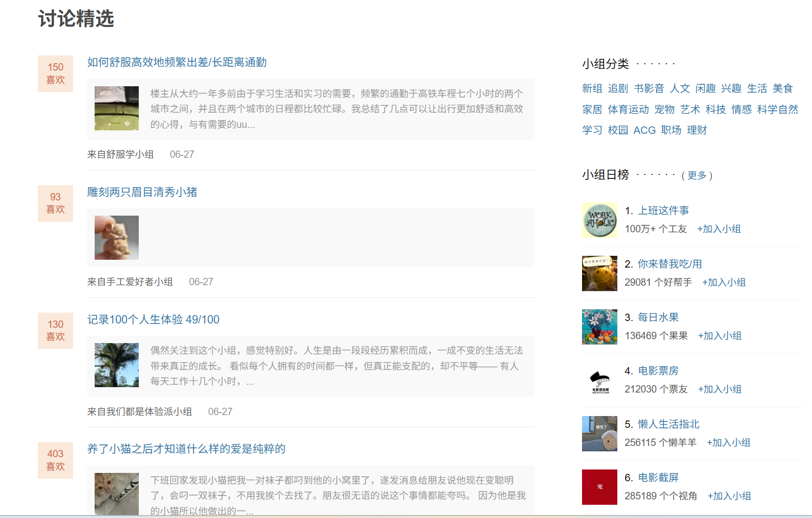The image size is (812, 518).
Task: Select the 艺术 category
Action: (x=690, y=109)
